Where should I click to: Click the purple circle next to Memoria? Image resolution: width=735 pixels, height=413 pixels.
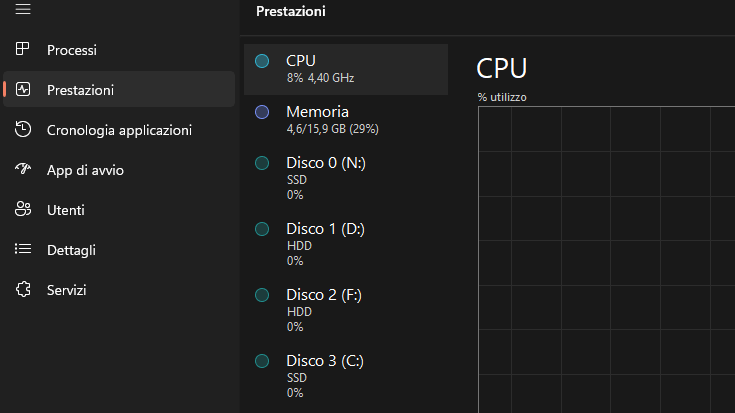[262, 112]
